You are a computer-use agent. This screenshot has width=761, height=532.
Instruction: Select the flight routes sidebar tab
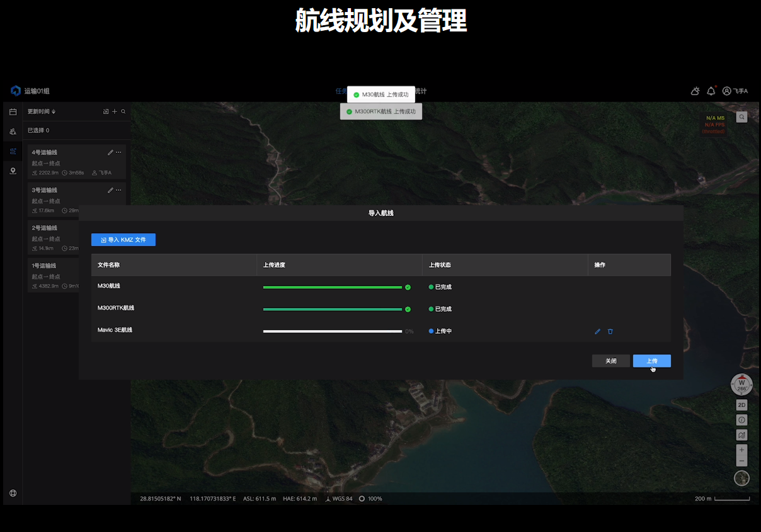point(13,151)
